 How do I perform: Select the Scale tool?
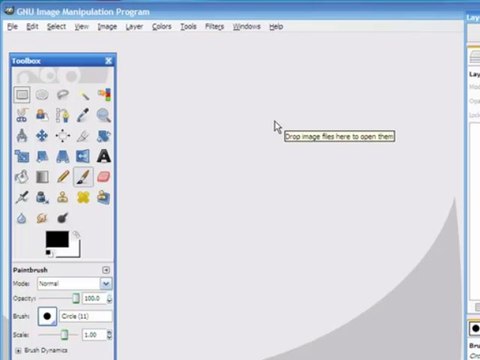point(22,156)
